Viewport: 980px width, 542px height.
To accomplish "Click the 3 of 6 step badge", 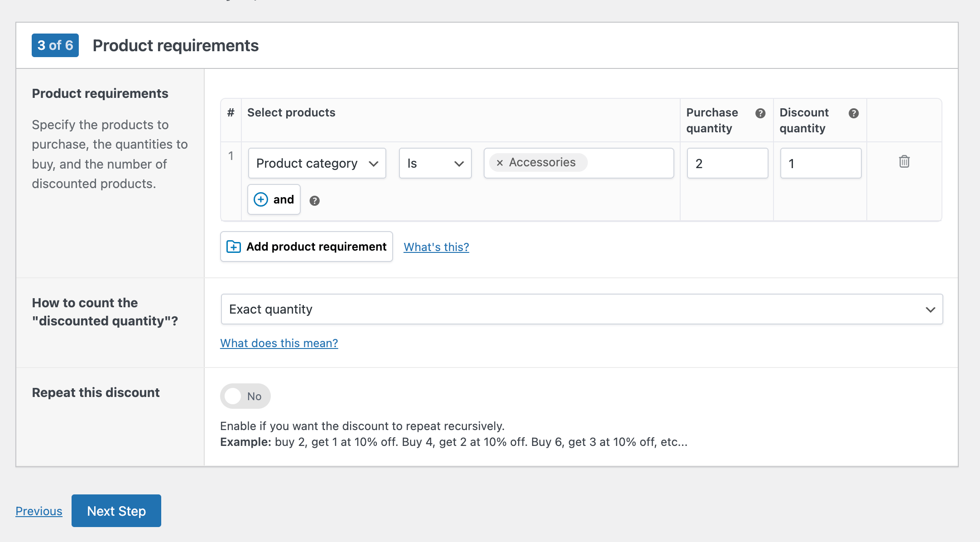I will click(55, 45).
